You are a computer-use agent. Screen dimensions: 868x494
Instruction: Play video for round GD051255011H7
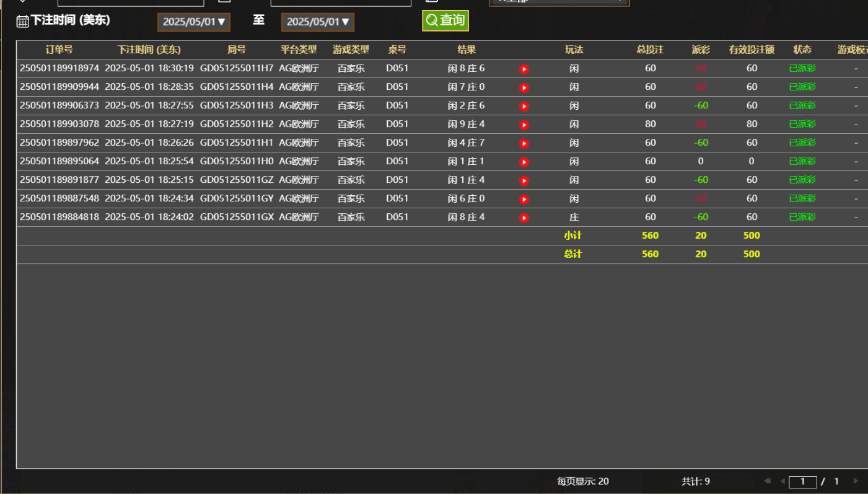tap(524, 69)
